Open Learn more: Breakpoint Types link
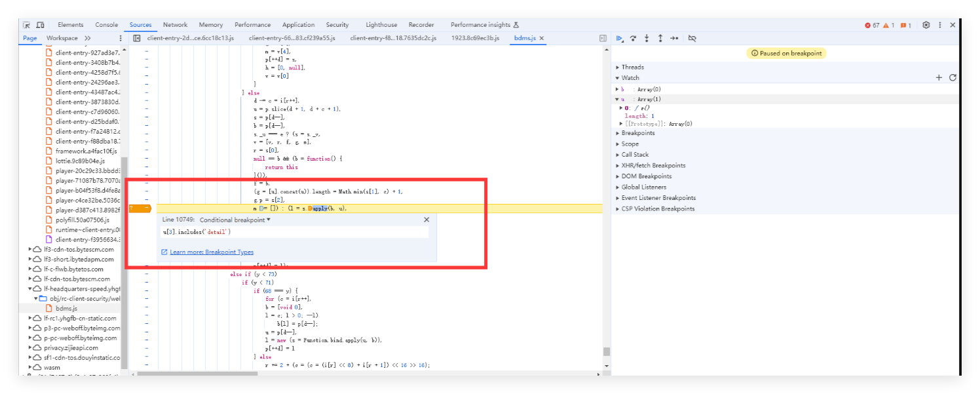The height and width of the screenshot is (394, 980). (x=212, y=252)
